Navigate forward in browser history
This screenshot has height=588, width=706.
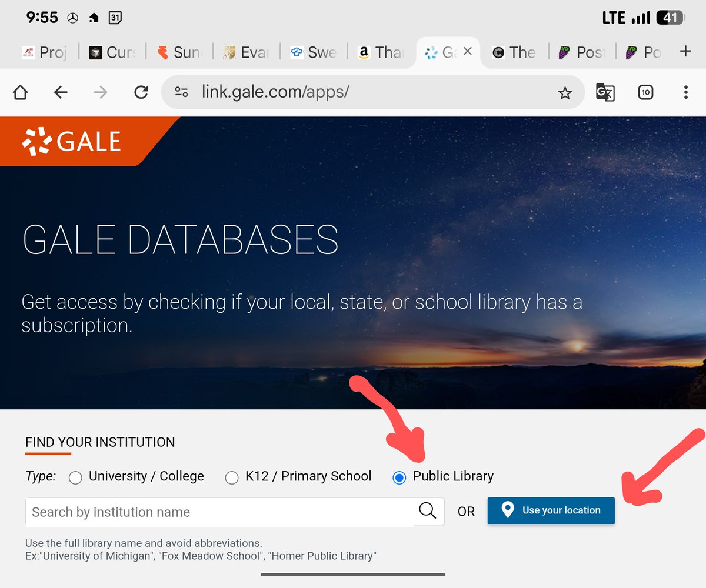pos(101,92)
